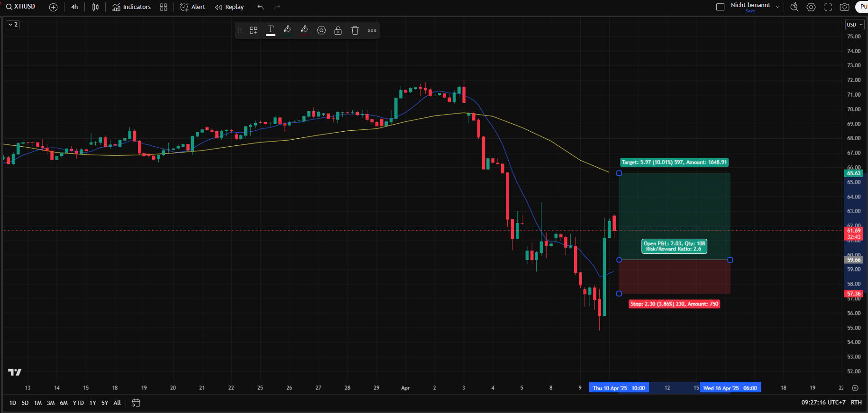Image resolution: width=868 pixels, height=413 pixels.
Task: Collapse the indicator legend showing 2
Action: click(x=13, y=25)
